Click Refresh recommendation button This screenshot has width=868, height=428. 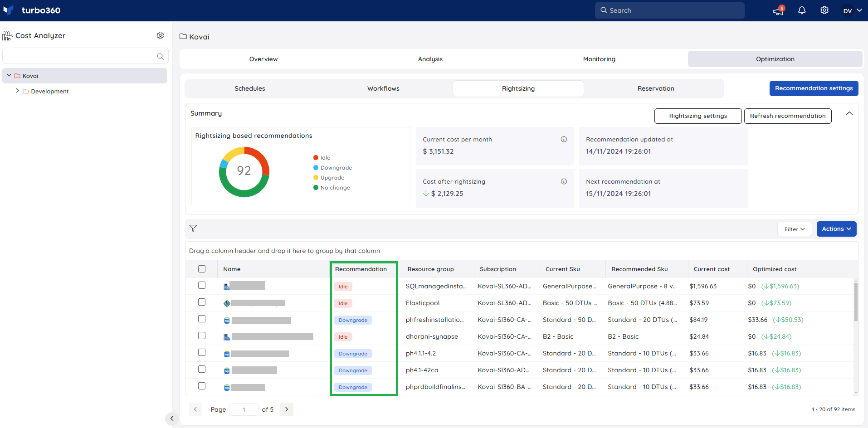point(788,116)
